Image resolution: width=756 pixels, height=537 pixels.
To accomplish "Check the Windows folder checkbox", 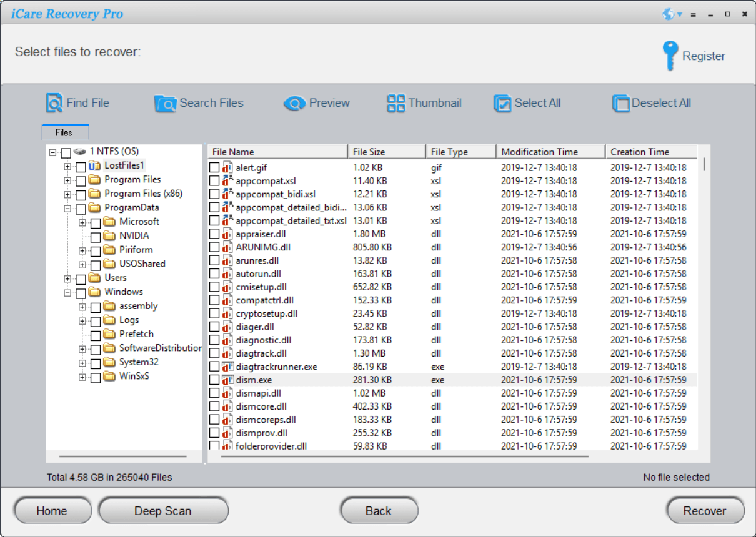I will click(81, 293).
